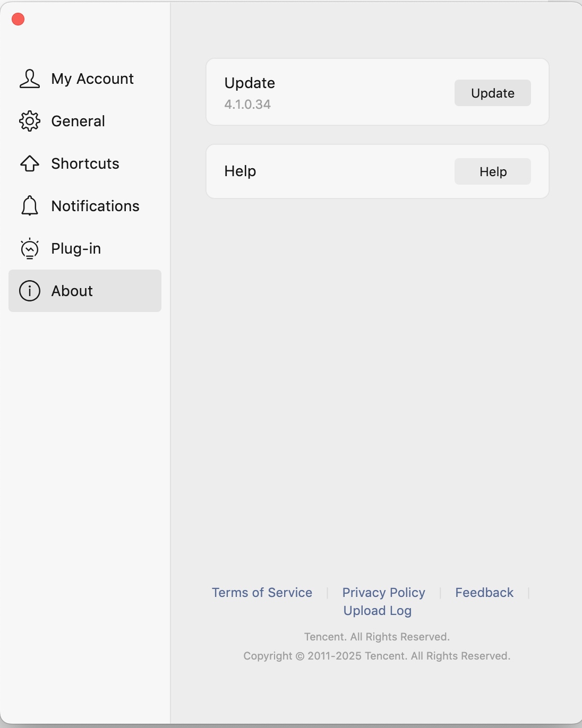Click the bell icon for Notifications

pyautogui.click(x=30, y=206)
